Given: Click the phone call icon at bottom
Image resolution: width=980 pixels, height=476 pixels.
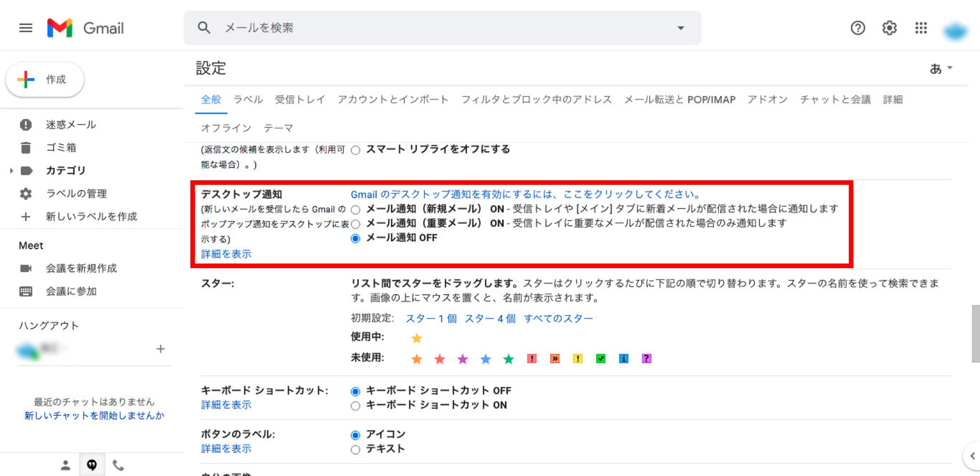Looking at the screenshot, I should [x=118, y=465].
